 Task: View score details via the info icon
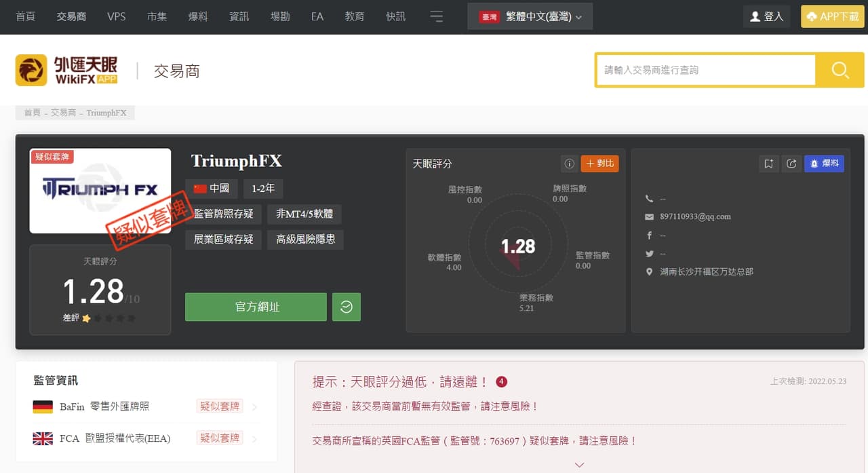pyautogui.click(x=569, y=164)
